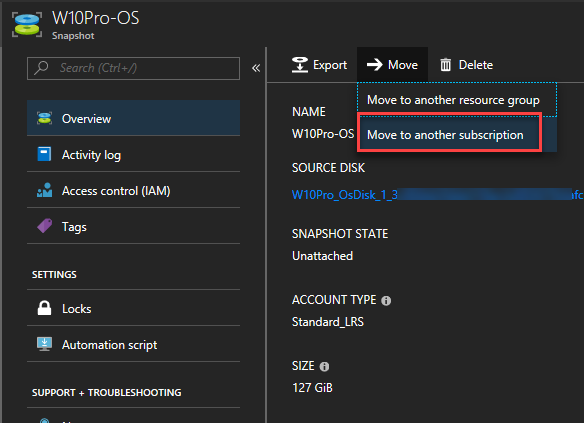
Task: Open the Overview menu item
Action: (133, 118)
